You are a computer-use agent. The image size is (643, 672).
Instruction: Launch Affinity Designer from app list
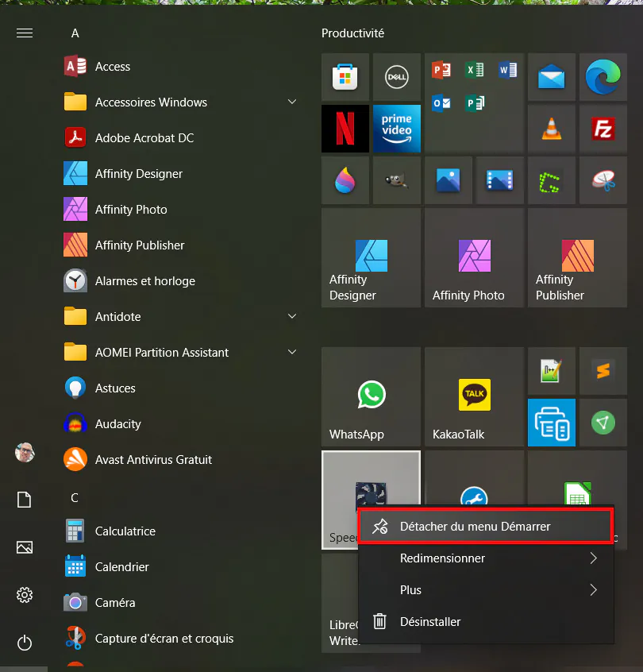point(180,174)
